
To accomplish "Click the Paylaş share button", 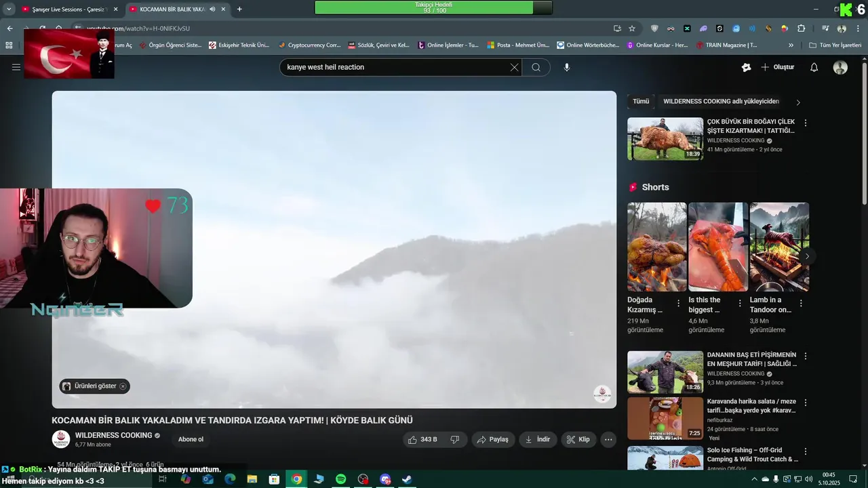I will coord(493,439).
